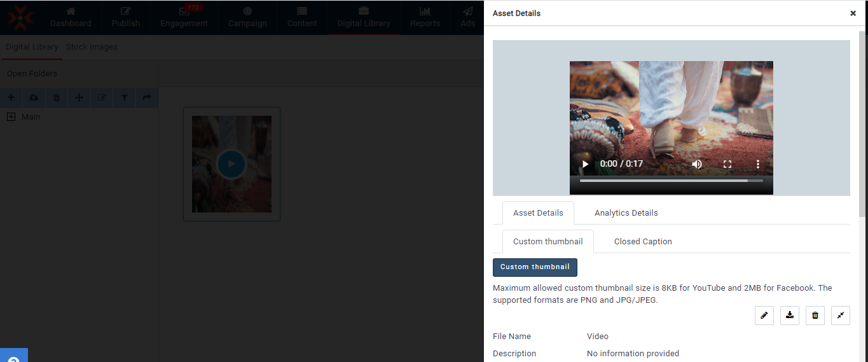Click the four-way move arrows icon

79,97
